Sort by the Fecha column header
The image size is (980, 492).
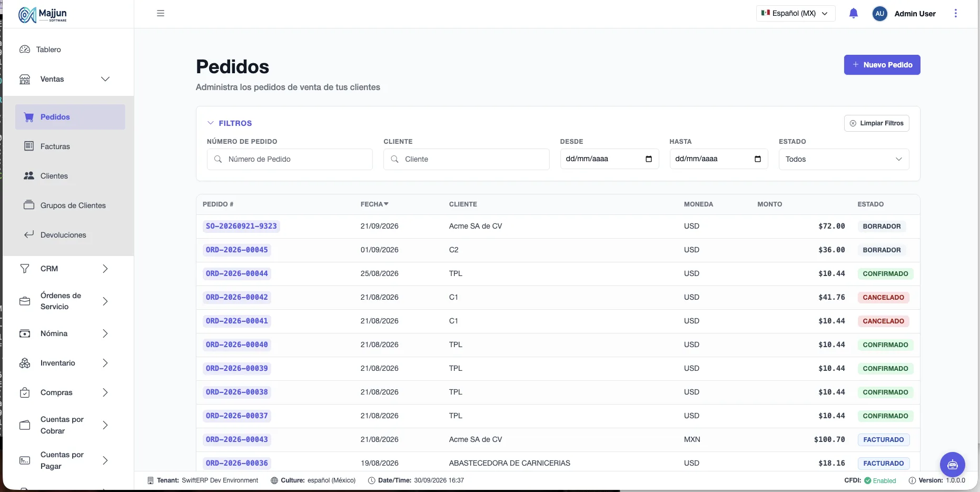374,204
